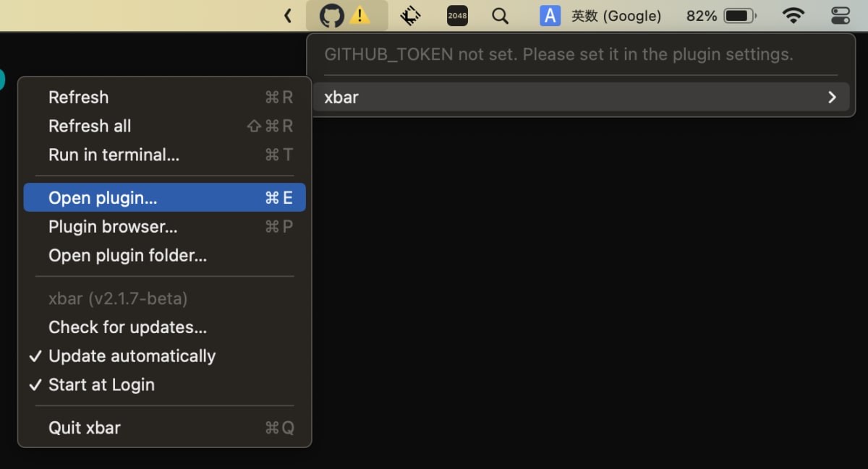This screenshot has height=469, width=868.
Task: Click the yellow warning triangle icon
Action: point(360,15)
